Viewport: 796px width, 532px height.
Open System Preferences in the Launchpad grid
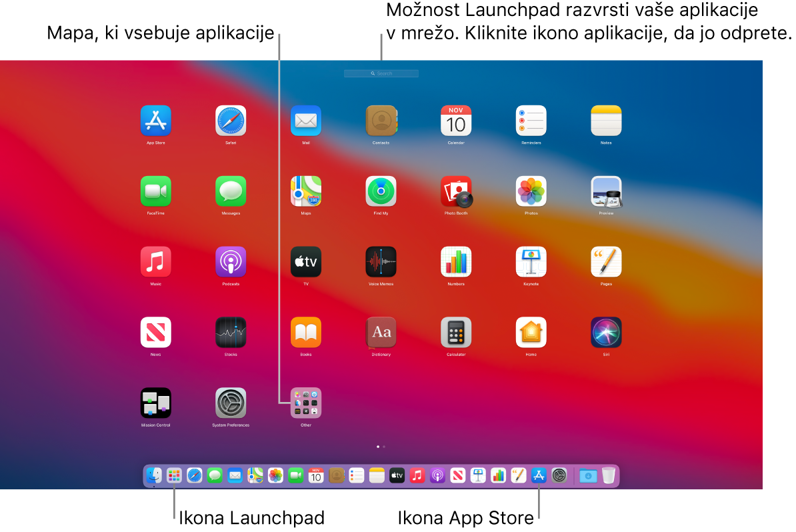point(231,403)
